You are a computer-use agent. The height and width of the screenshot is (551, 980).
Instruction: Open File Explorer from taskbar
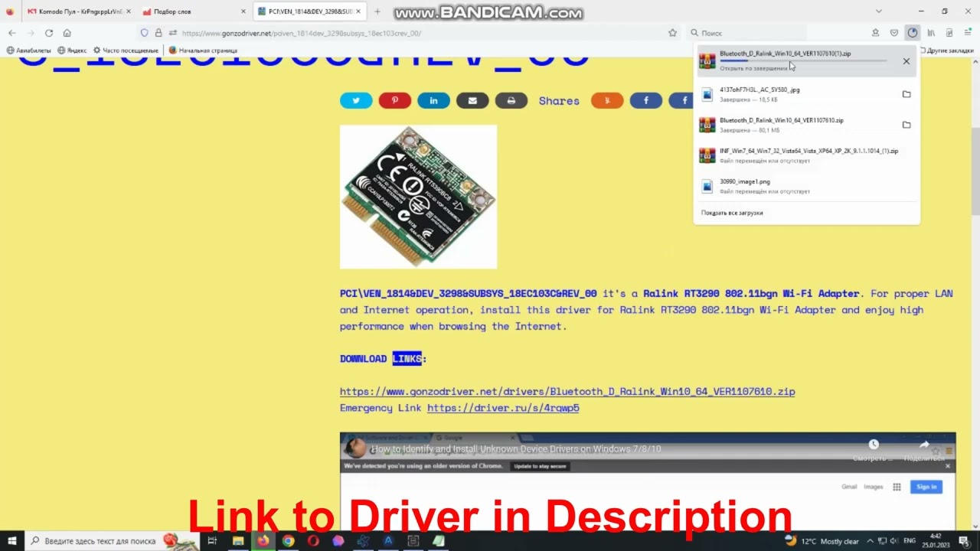238,541
